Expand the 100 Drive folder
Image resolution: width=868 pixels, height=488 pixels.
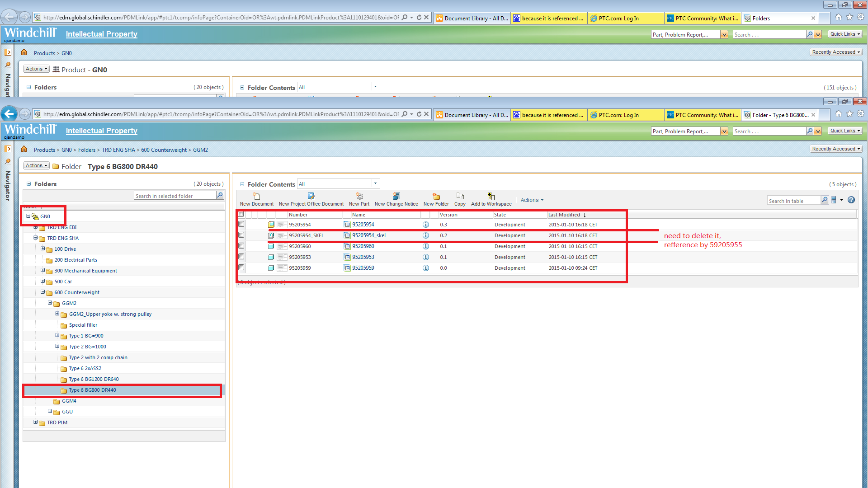[x=43, y=249]
